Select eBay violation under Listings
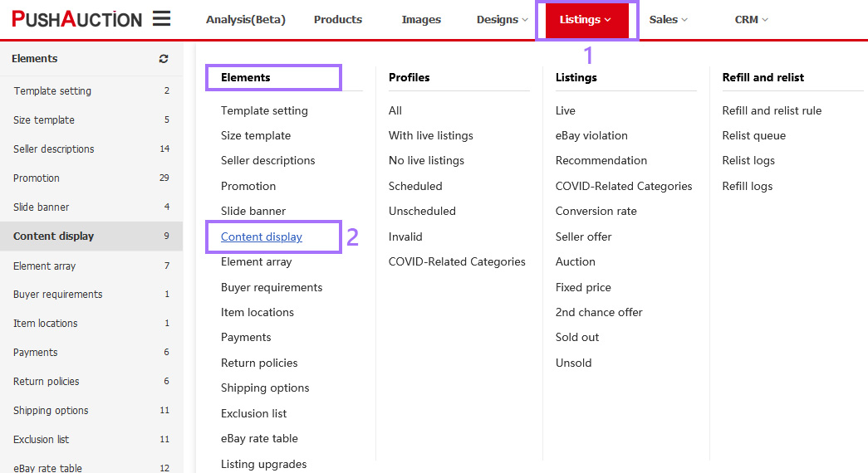The height and width of the screenshot is (473, 868). coord(591,135)
